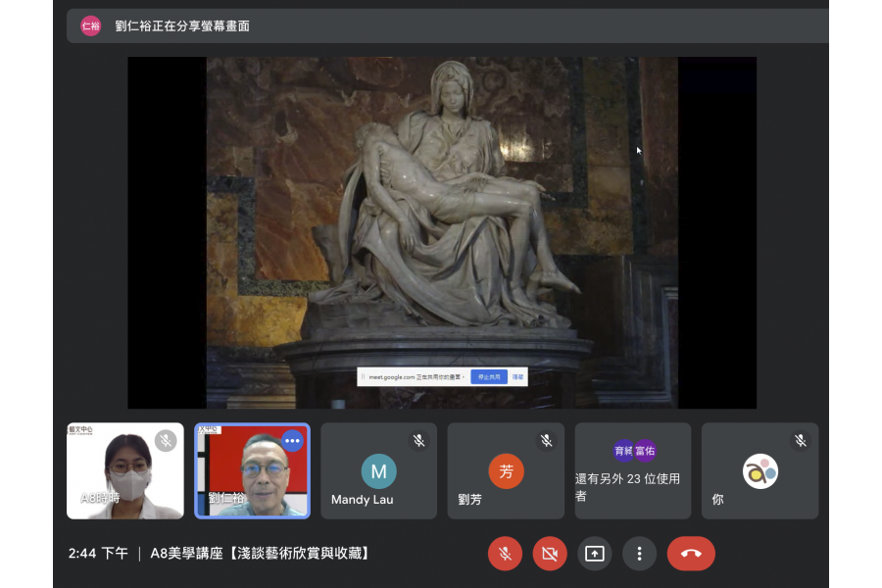Open more options three-dot menu
The image size is (882, 588).
coord(640,554)
